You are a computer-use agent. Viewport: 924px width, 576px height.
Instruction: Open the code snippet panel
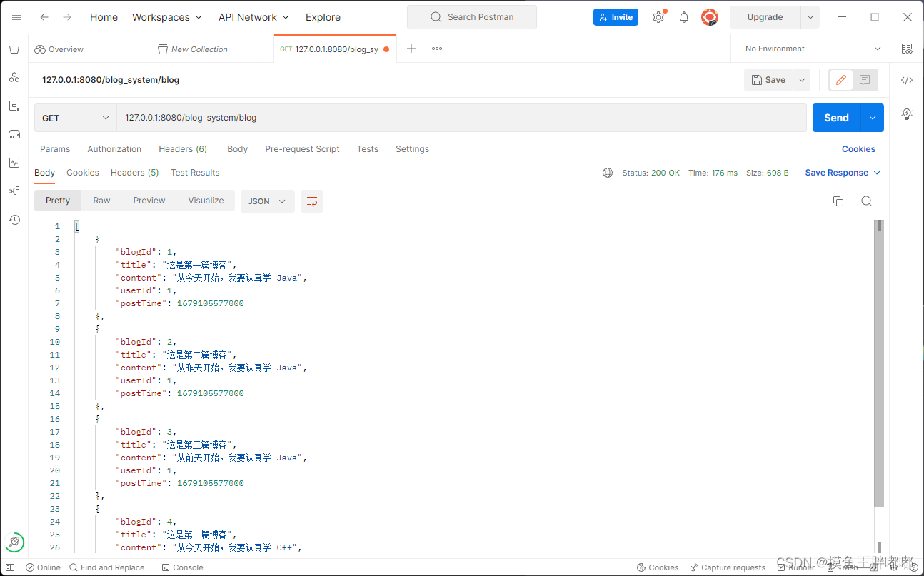tap(907, 80)
